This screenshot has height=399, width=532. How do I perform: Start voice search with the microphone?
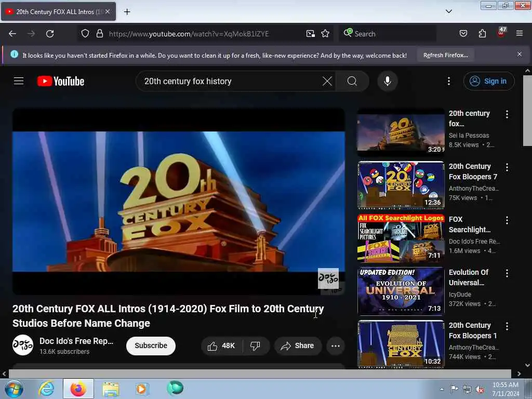(388, 81)
